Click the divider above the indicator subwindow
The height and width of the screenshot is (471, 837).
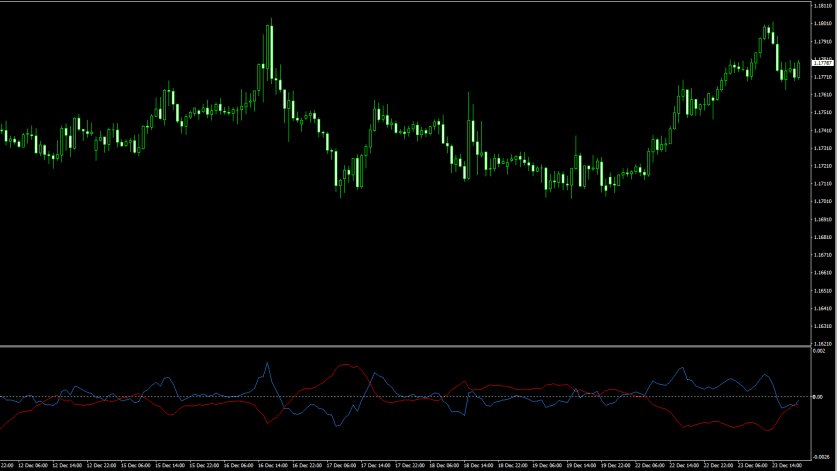[x=400, y=346]
